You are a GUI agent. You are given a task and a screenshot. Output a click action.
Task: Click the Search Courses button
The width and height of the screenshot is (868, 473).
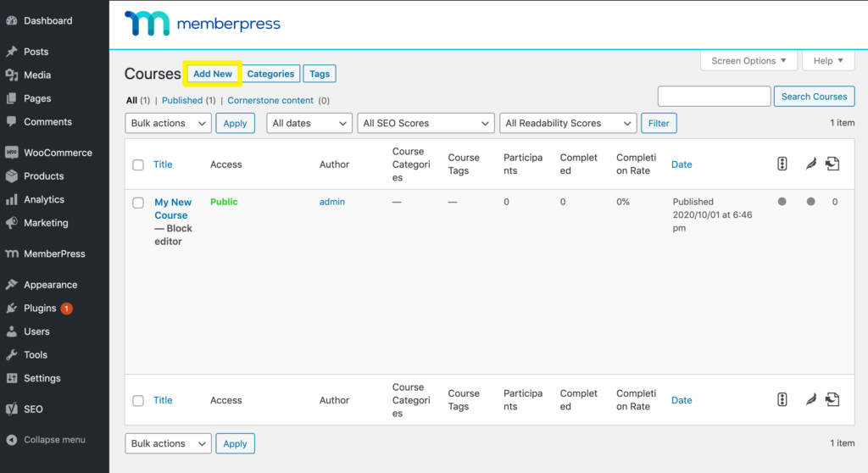(x=814, y=97)
